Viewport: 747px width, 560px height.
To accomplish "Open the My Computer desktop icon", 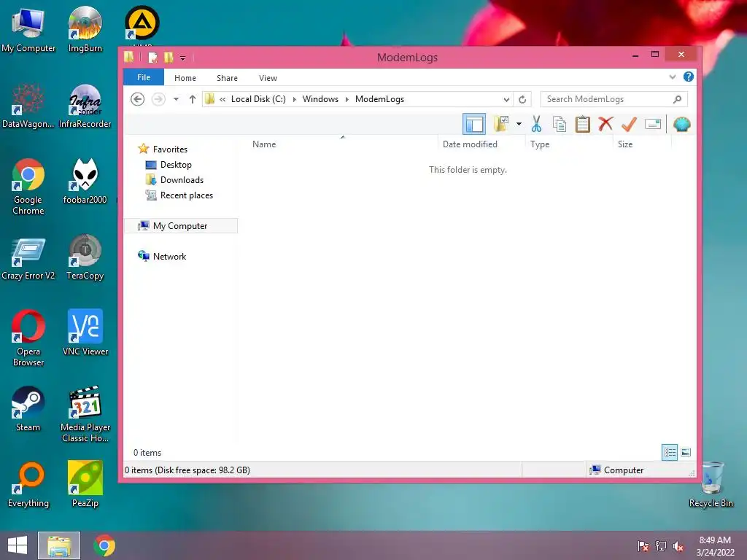I will [28, 28].
